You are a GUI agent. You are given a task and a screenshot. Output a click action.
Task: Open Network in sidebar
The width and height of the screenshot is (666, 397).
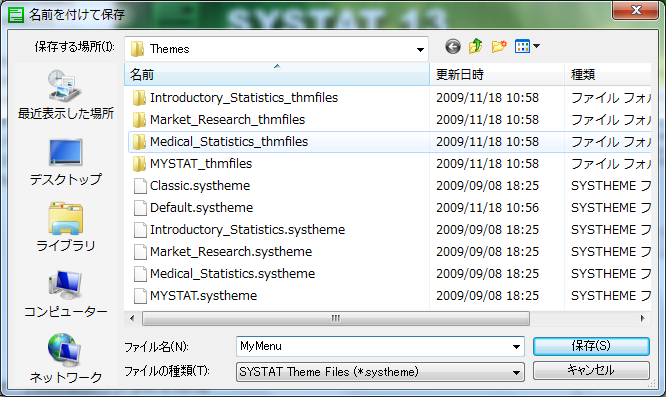click(65, 359)
